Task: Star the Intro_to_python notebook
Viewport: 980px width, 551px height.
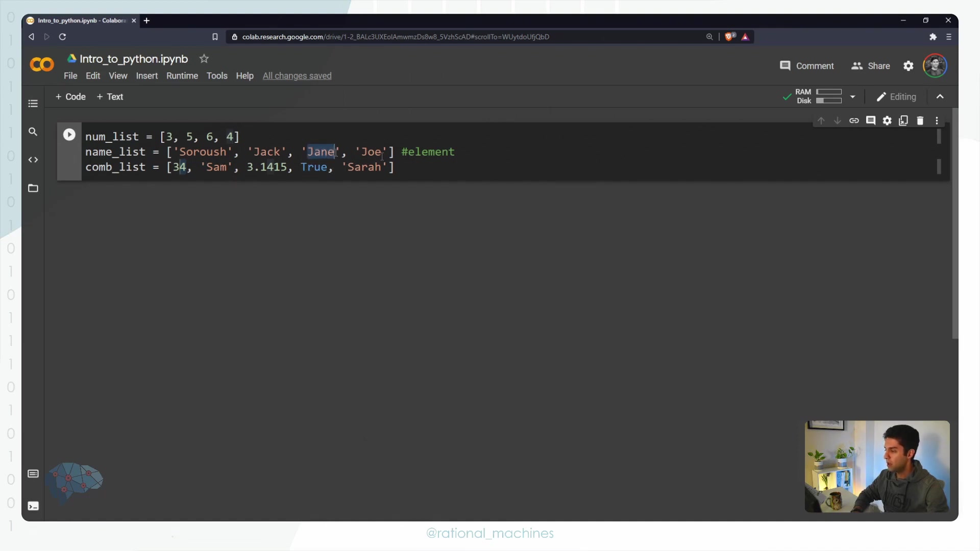Action: coord(204,59)
